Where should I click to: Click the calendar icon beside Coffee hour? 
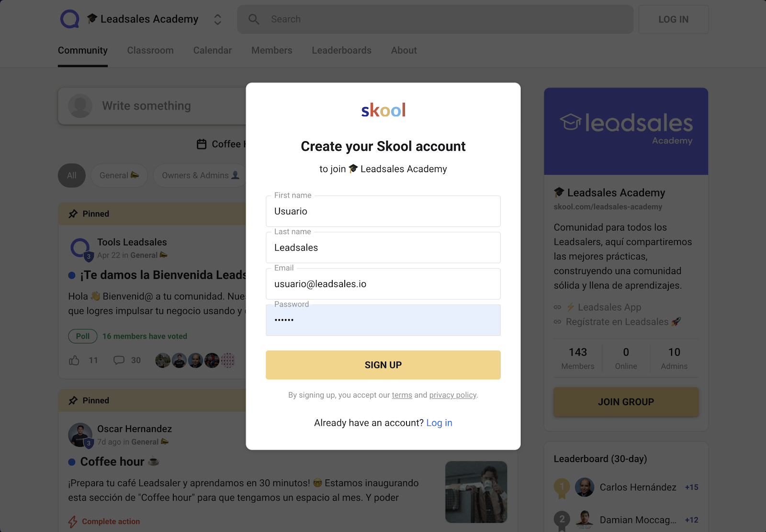click(202, 144)
